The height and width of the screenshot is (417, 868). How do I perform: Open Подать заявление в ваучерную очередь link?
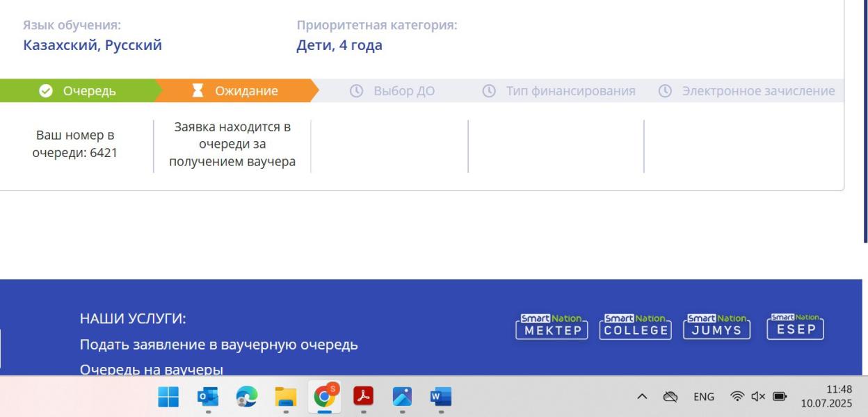[219, 345]
